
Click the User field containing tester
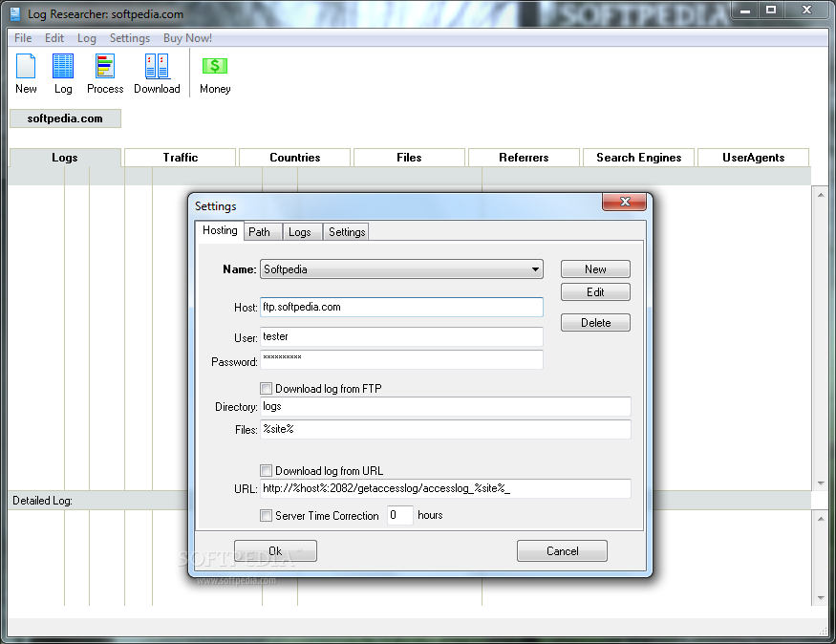coord(401,336)
